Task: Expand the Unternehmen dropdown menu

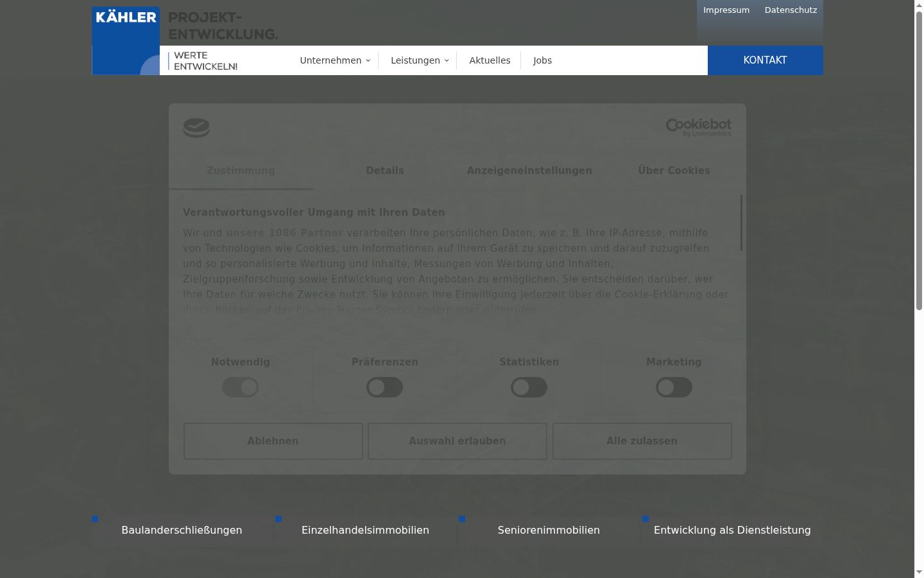Action: (335, 60)
